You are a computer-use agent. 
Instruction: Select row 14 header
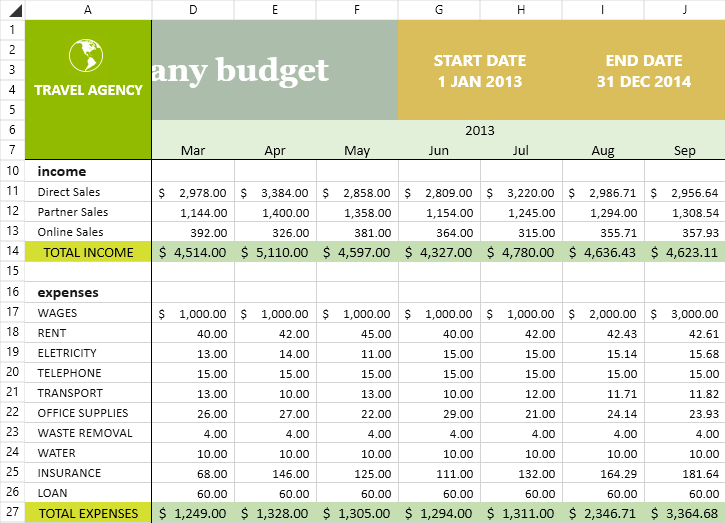click(12, 252)
